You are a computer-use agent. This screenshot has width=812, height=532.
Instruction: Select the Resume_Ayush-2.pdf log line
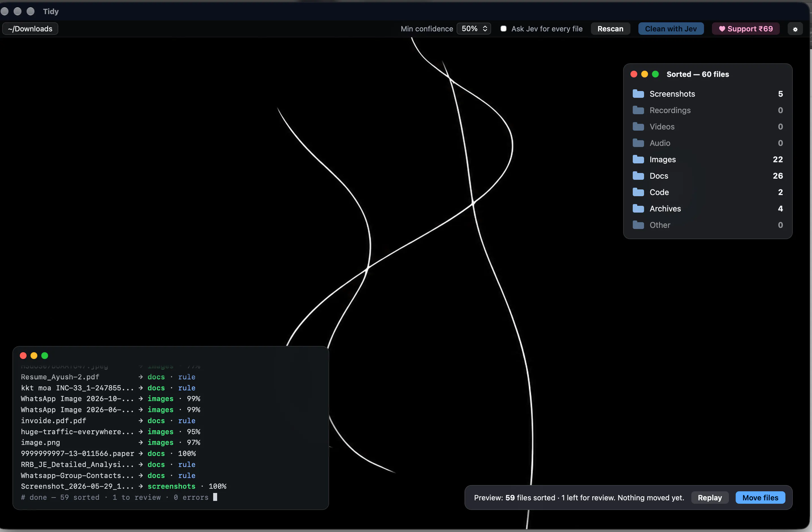point(108,377)
